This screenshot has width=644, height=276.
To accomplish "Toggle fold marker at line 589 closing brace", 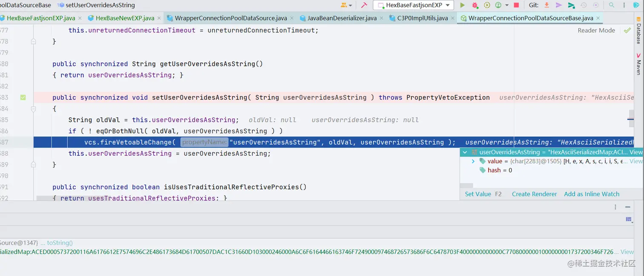I will tap(33, 165).
